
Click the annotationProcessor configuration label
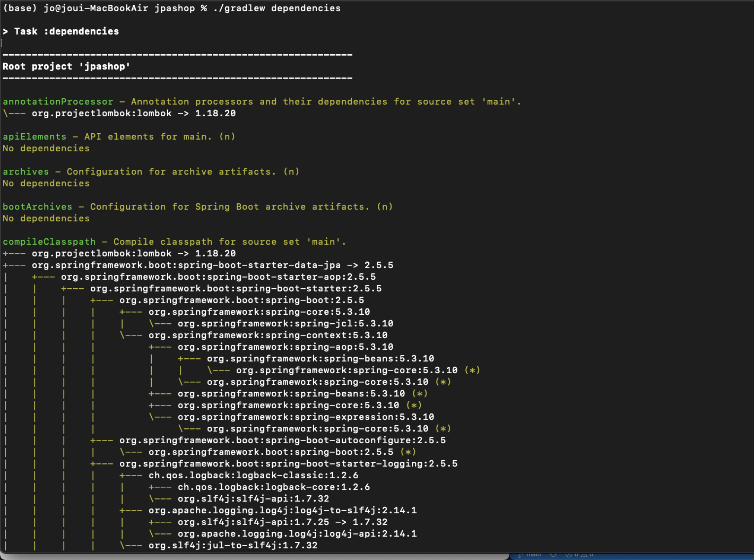tap(58, 101)
